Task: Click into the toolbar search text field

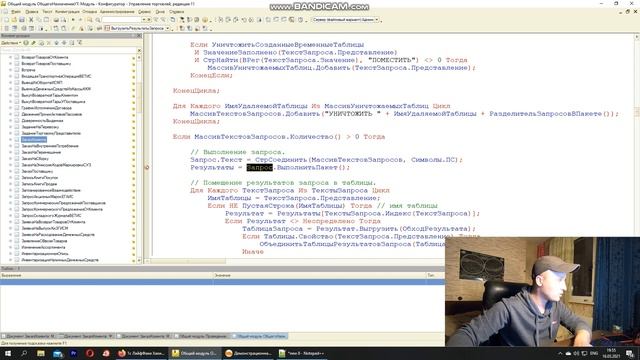Action: [x=122, y=20]
